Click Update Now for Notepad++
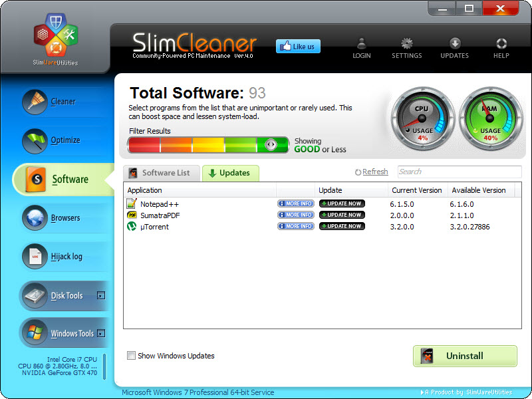Viewport: 532px width, 399px height. [x=342, y=203]
